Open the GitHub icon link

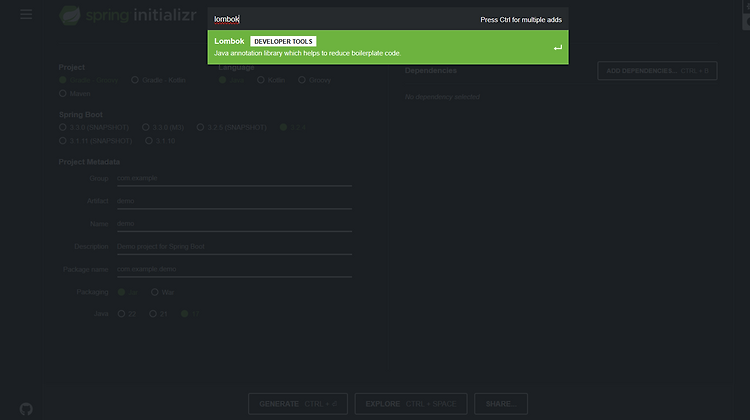26,409
